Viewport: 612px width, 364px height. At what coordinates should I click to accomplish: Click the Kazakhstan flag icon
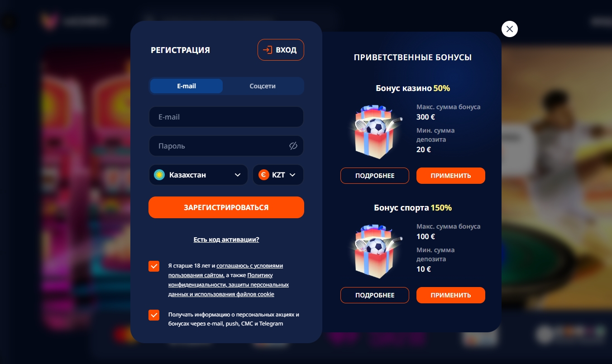point(159,175)
